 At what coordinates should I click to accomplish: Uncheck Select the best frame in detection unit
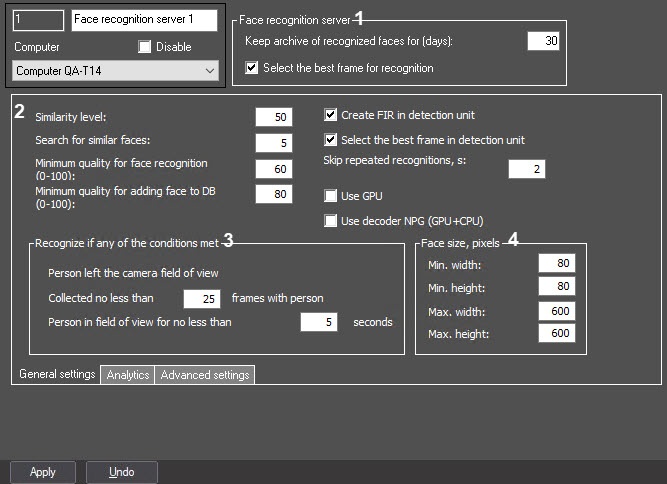coord(330,140)
